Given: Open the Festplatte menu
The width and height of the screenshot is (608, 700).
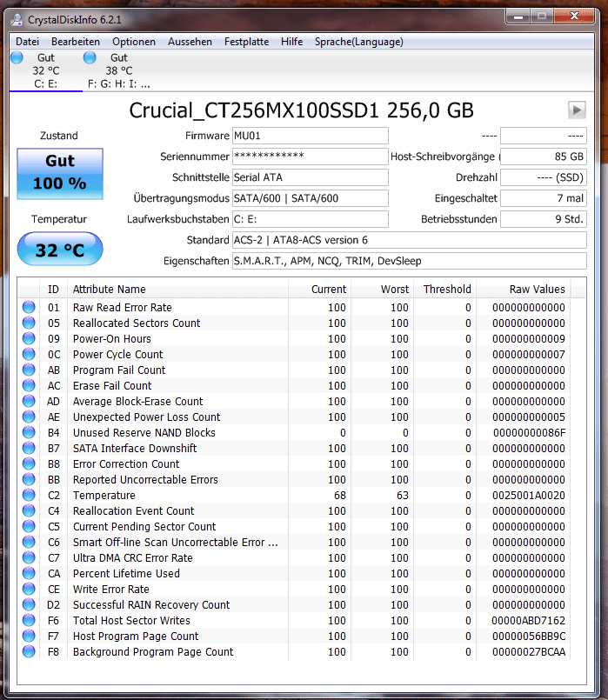Looking at the screenshot, I should click(246, 42).
